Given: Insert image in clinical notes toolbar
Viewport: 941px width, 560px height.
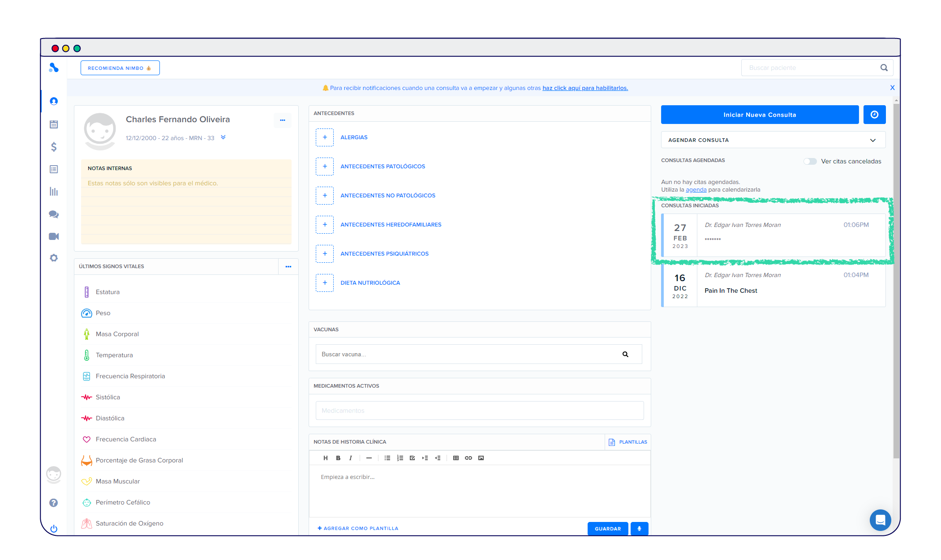Looking at the screenshot, I should [x=481, y=458].
